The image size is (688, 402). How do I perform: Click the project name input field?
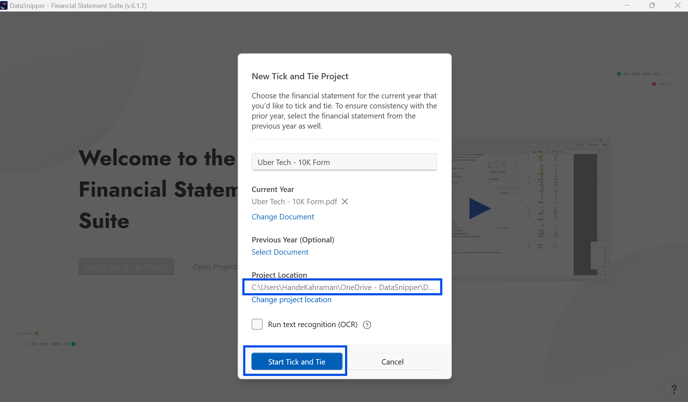tap(344, 162)
